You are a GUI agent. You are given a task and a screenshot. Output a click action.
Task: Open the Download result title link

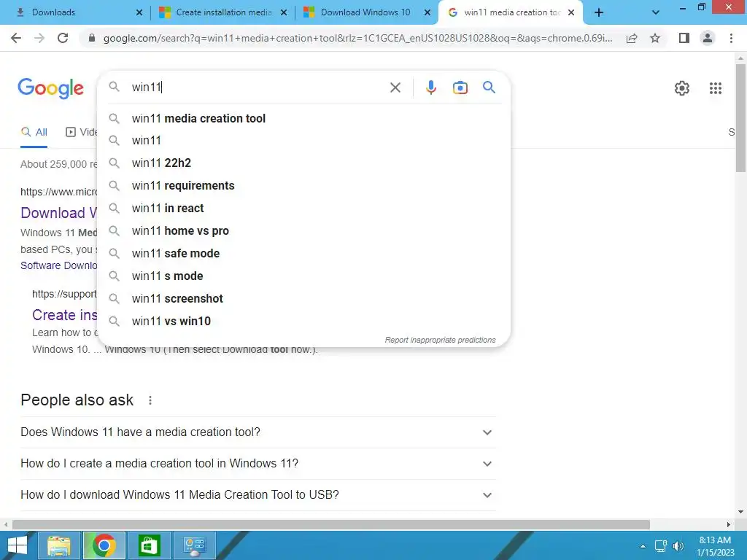[x=58, y=213]
